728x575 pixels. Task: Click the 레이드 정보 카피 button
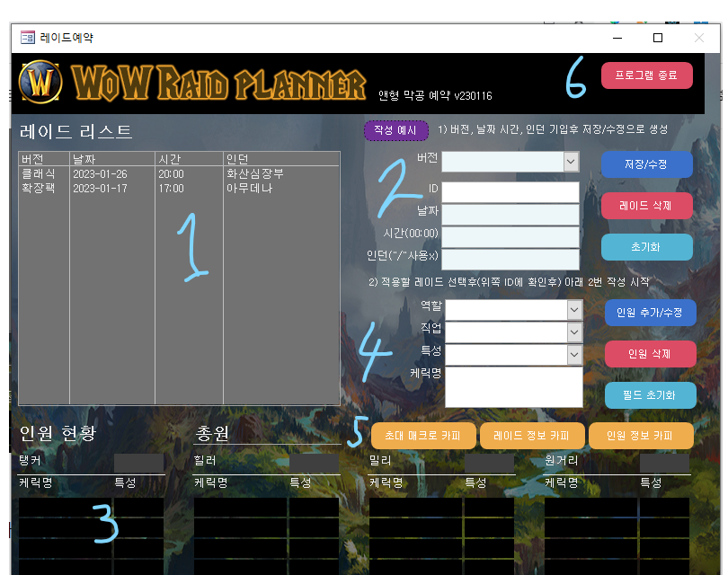click(532, 436)
